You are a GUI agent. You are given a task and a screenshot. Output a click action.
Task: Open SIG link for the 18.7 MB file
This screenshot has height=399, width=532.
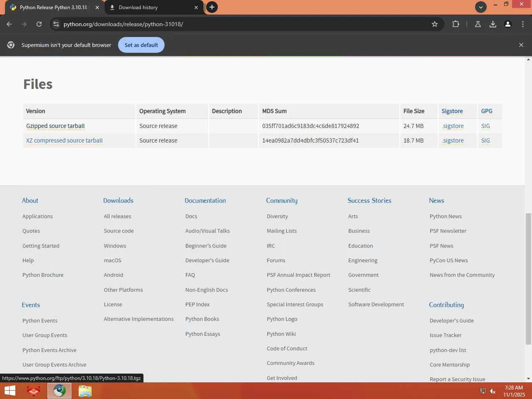coord(485,140)
